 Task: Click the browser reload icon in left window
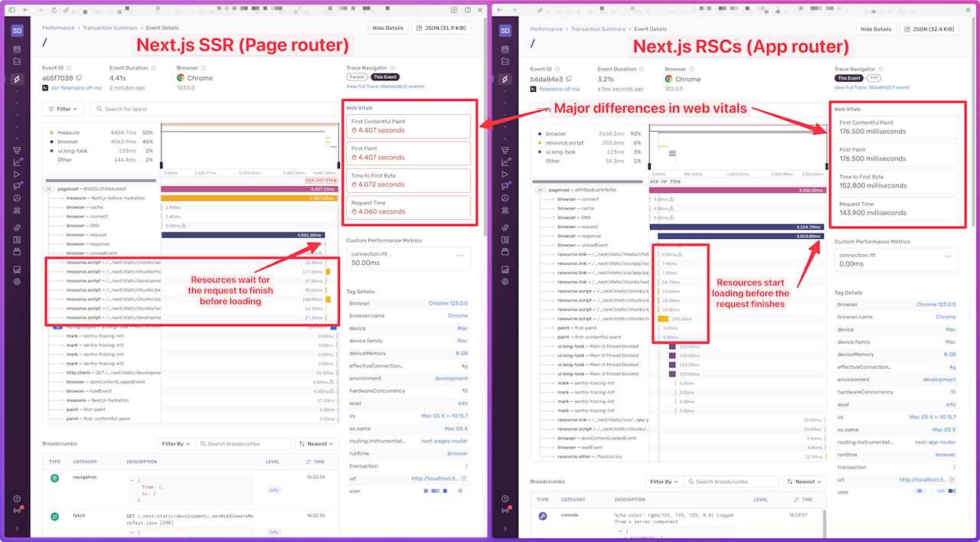pos(53,10)
